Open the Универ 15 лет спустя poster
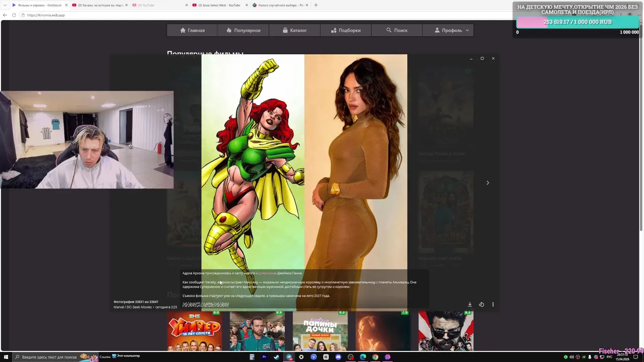 pos(195,331)
